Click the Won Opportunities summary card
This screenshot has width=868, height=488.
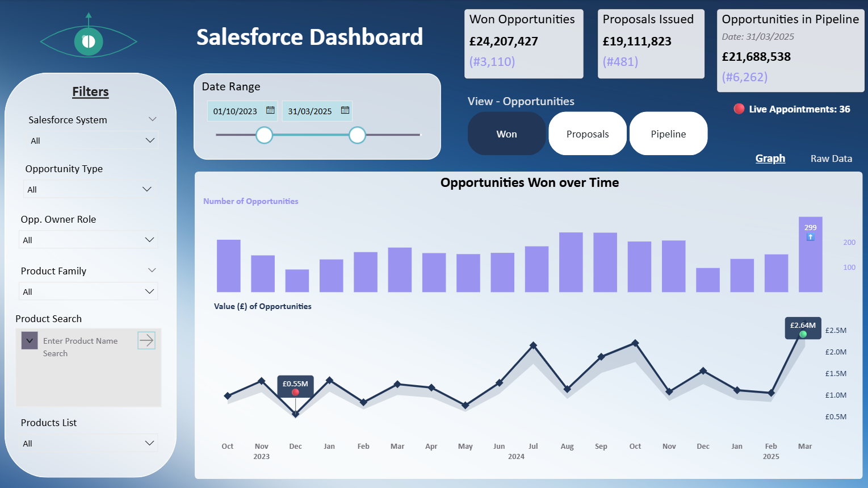tap(523, 44)
